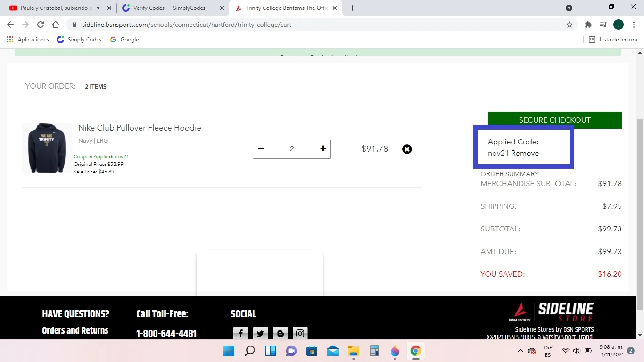Open the hoodie product thumbnail
Image resolution: width=644 pixels, height=362 pixels.
47,148
